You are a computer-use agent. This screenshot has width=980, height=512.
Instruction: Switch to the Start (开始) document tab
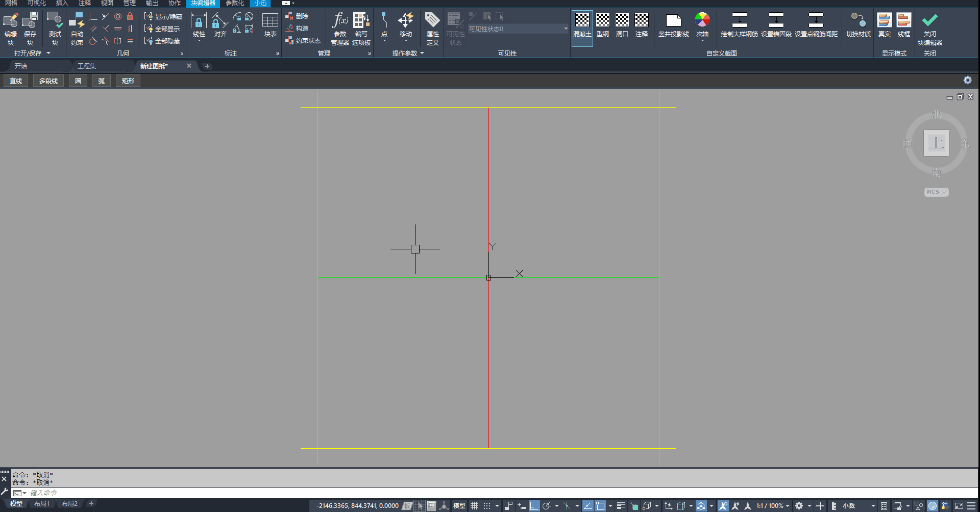(x=20, y=66)
